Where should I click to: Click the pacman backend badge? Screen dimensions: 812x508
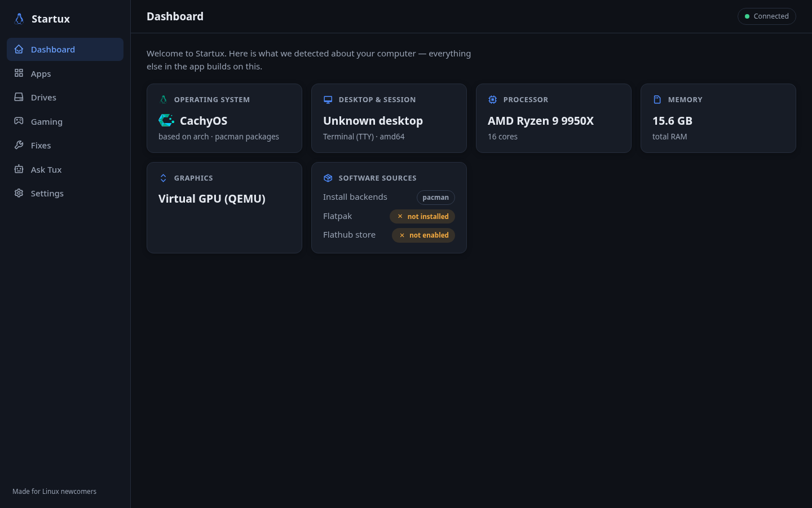pyautogui.click(x=436, y=197)
